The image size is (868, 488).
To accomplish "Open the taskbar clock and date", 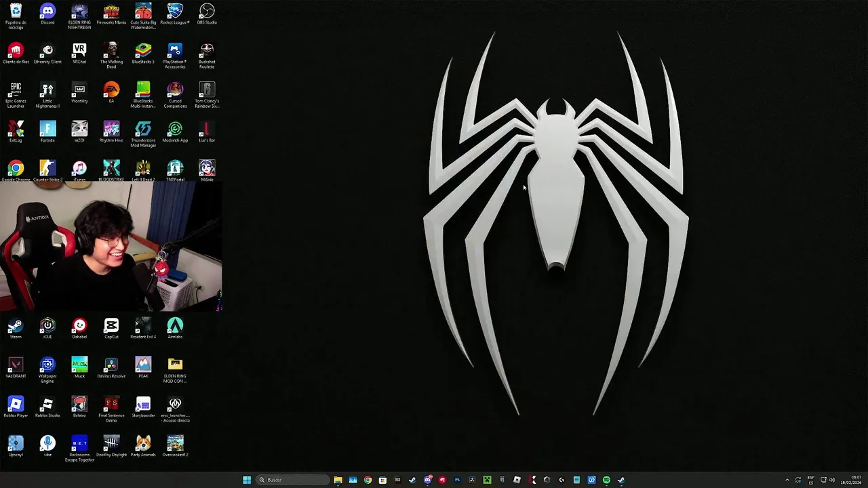I will 852,480.
